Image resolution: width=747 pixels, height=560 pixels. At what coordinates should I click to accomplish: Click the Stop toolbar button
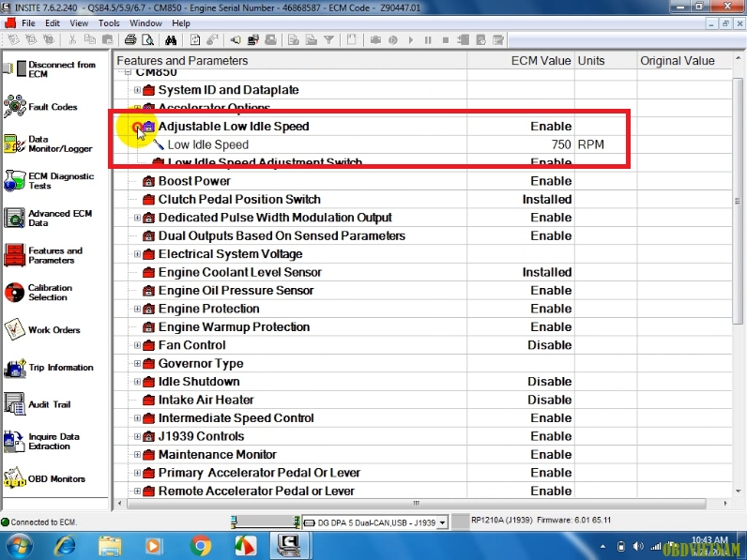[x=446, y=40]
